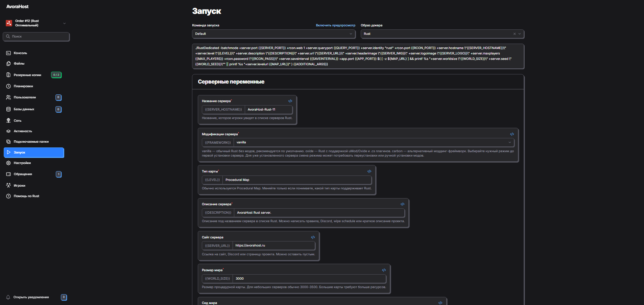This screenshot has width=644, height=305.
Task: Click the {{SERVER_HOSTNAME}} variable tag
Action: point(223,110)
